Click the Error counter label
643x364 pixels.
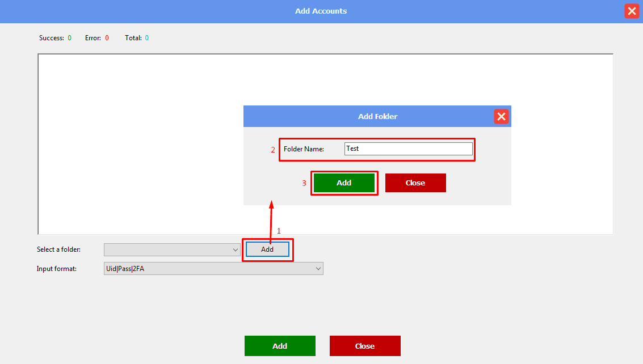pyautogui.click(x=93, y=38)
